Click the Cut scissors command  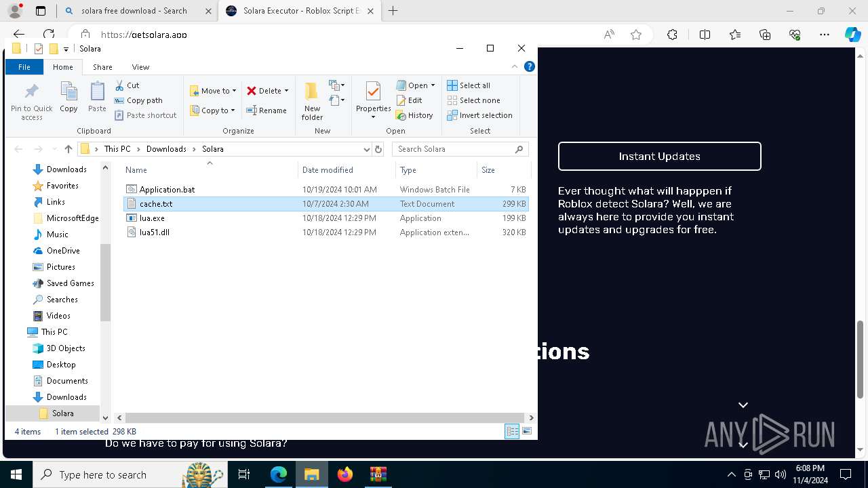[127, 85]
